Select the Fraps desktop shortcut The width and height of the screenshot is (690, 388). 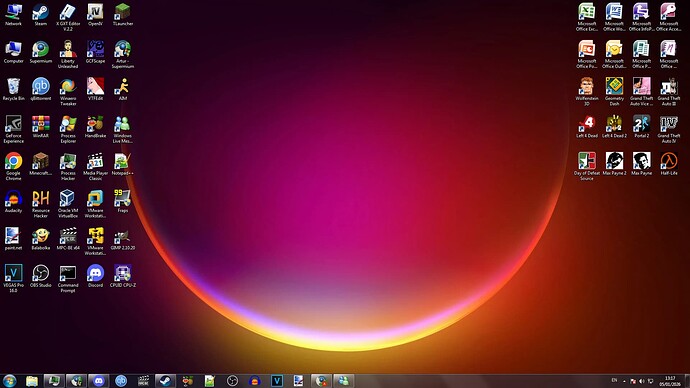pyautogui.click(x=122, y=202)
